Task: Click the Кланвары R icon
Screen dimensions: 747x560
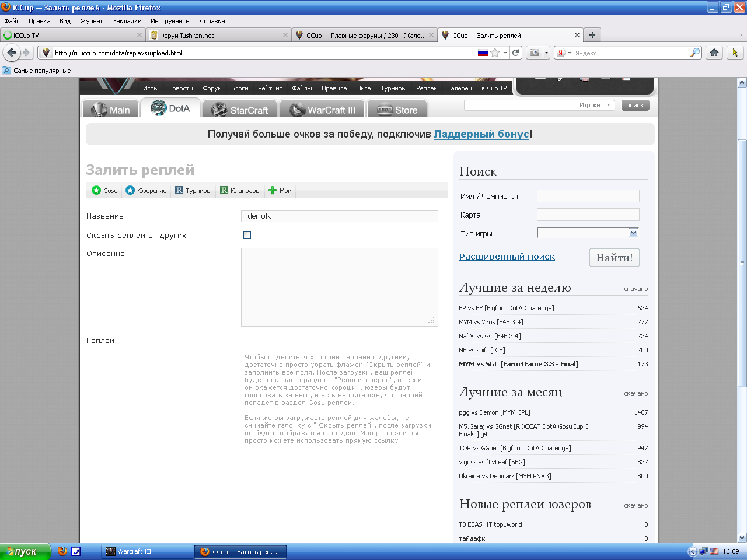Action: 224,190
